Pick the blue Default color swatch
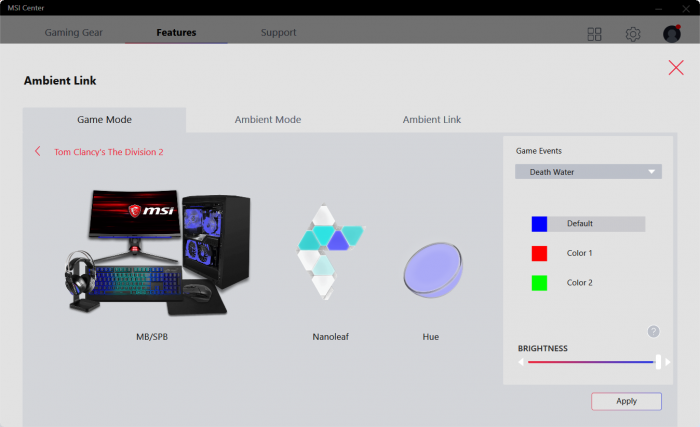The image size is (700, 427). [539, 224]
